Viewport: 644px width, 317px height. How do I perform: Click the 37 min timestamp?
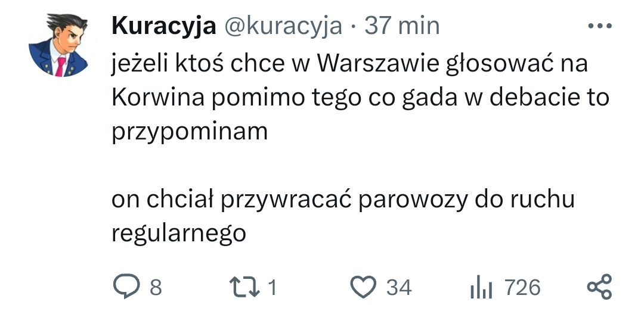(x=402, y=26)
